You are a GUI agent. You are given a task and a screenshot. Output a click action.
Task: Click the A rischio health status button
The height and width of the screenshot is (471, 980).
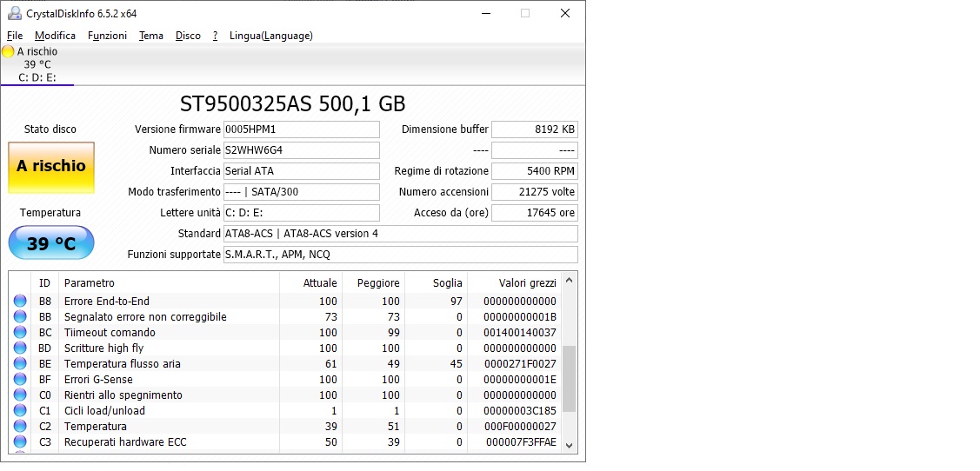[51, 168]
